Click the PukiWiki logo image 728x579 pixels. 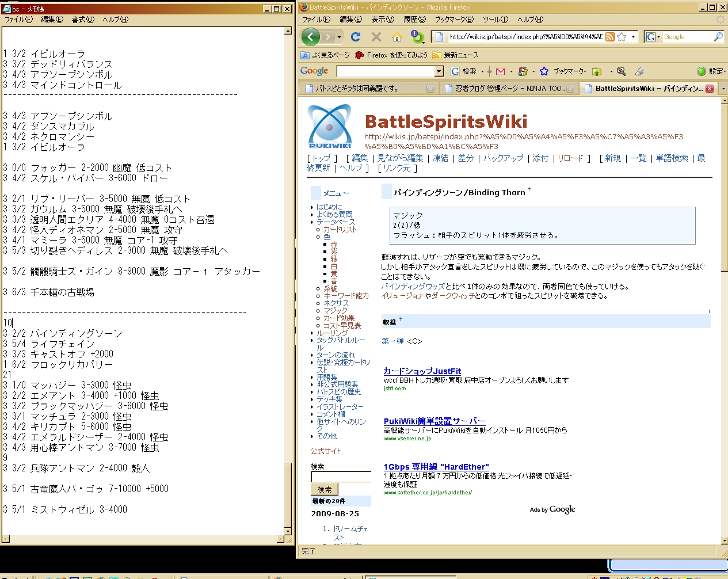330,126
